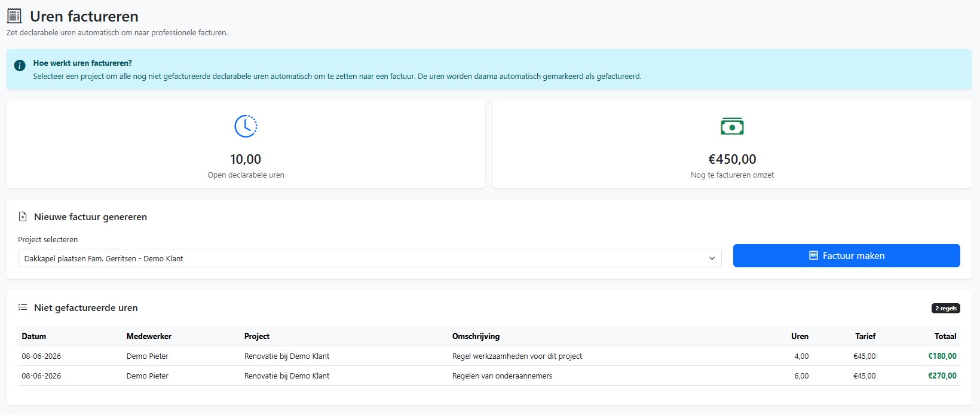
Task: Click the date in the Regel werkzaamheden row
Action: (41, 356)
